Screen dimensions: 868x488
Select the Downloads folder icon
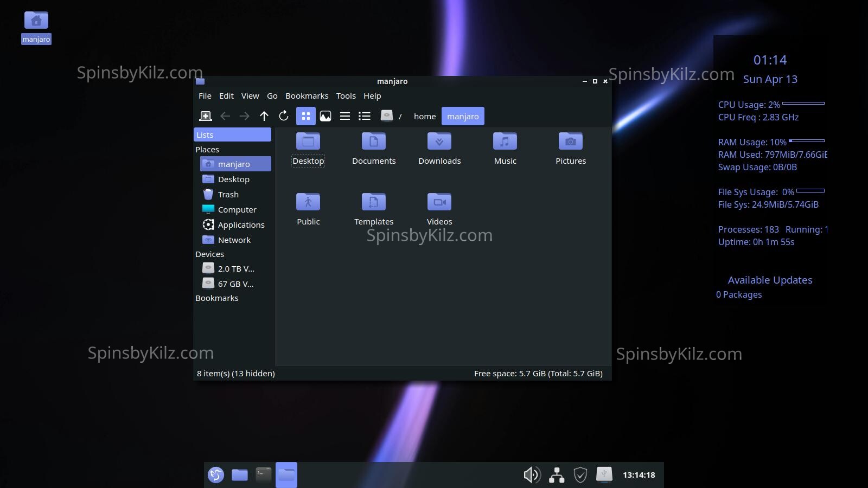[x=439, y=149]
